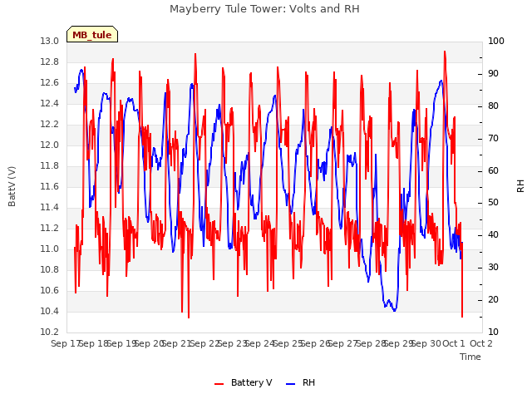Click the red Battery V legend swatch
The width and height of the screenshot is (532, 399).
pyautogui.click(x=219, y=384)
